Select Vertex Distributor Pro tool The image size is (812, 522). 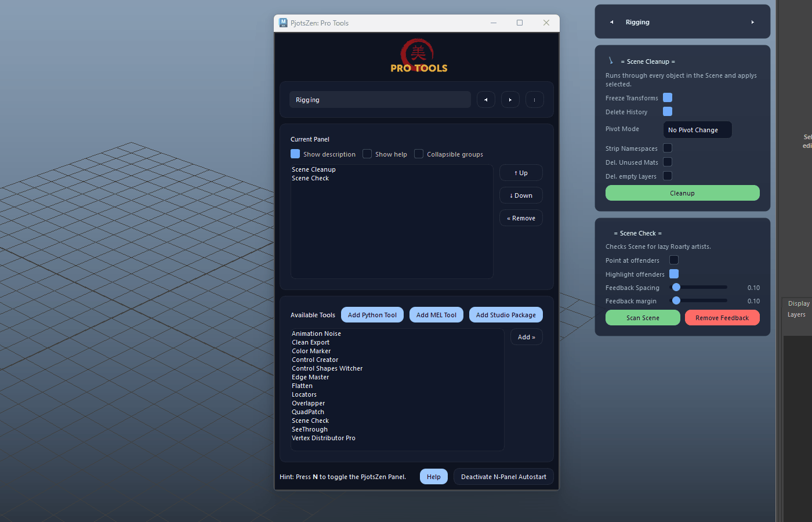[324, 438]
